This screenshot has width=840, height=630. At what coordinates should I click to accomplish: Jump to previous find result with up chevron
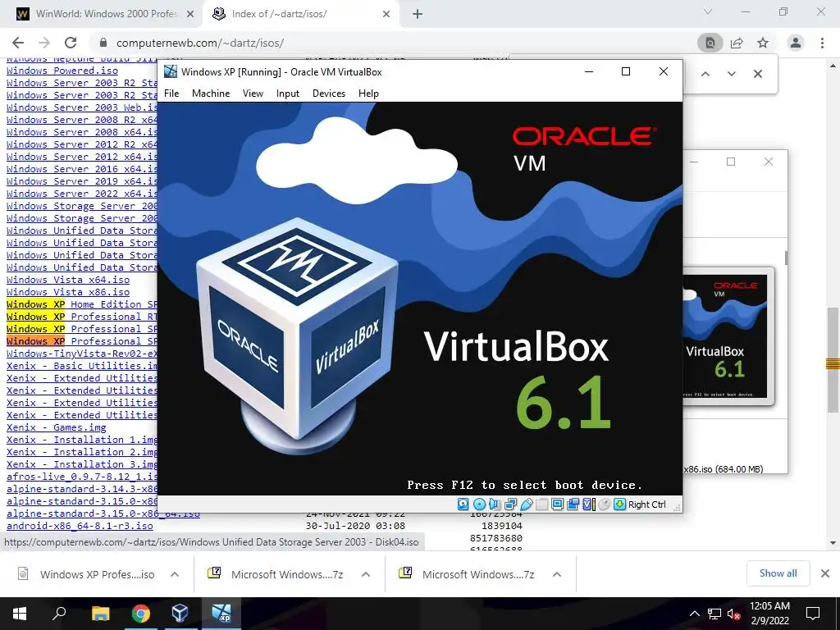point(705,74)
